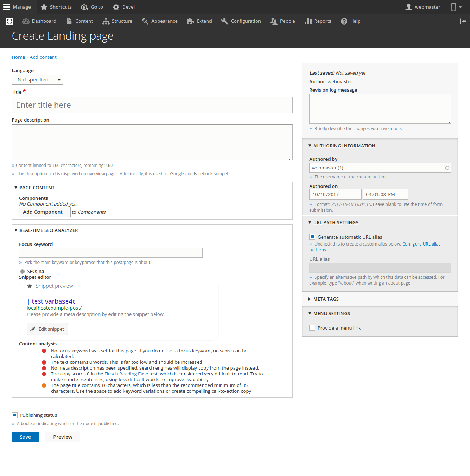Open the Flesch Reading Ease link
470x476 pixels.
(126, 374)
